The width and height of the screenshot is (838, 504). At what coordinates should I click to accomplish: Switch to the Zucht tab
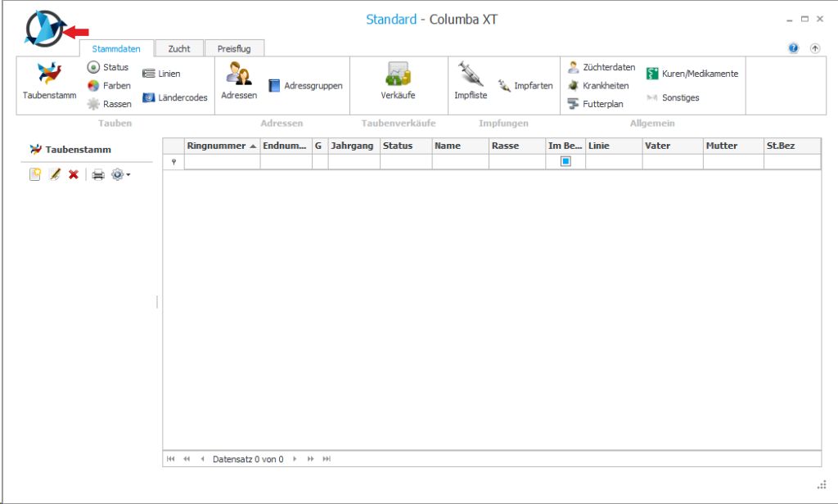pos(179,49)
